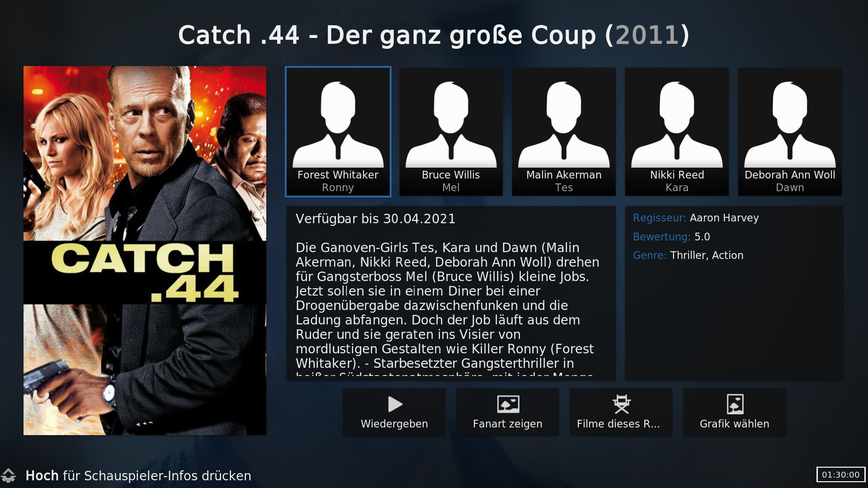Click the Fanart zeigen button label
Screen dimensions: 868x488
(507, 424)
